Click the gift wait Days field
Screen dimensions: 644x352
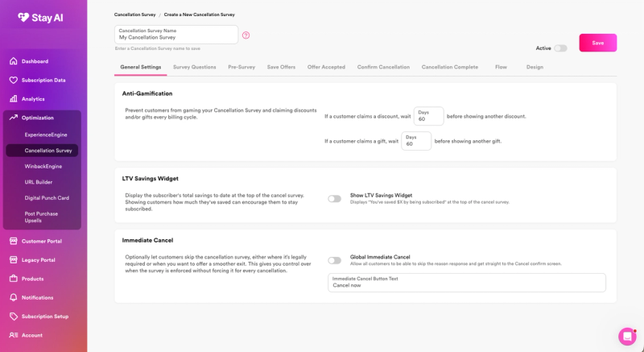[x=416, y=141]
